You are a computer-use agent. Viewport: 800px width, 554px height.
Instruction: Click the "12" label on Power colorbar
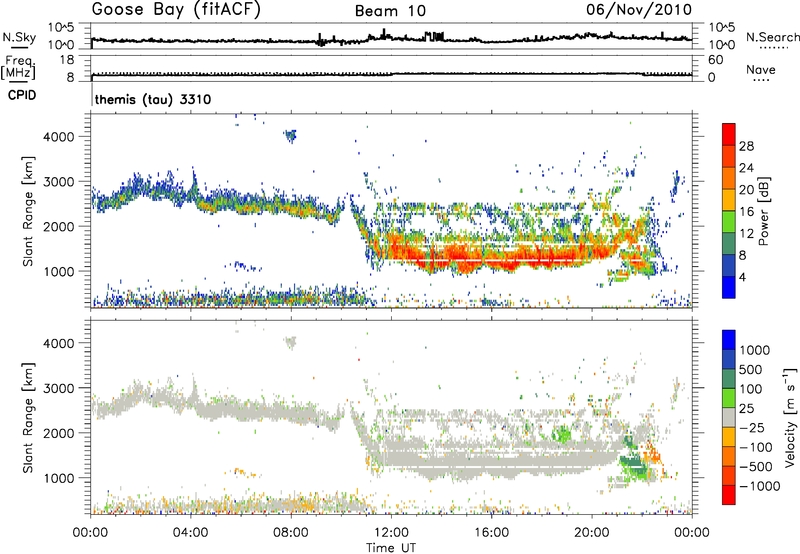point(746,234)
